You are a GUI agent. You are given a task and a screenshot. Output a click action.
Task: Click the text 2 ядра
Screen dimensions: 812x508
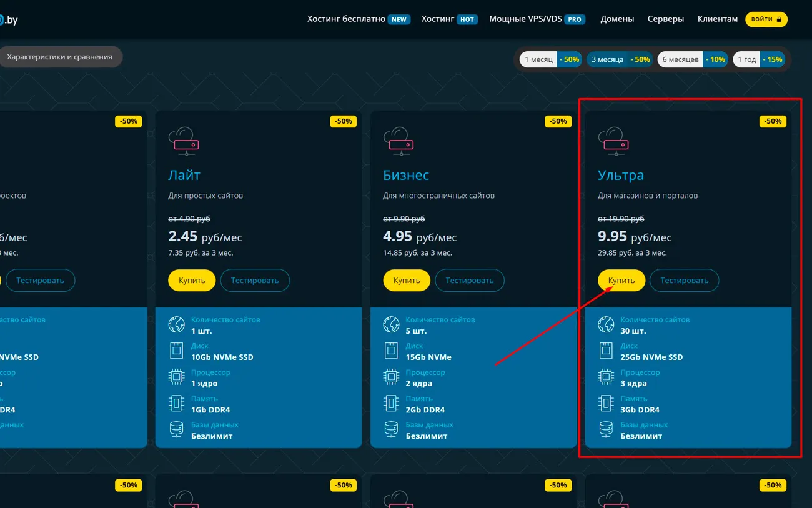pos(419,384)
